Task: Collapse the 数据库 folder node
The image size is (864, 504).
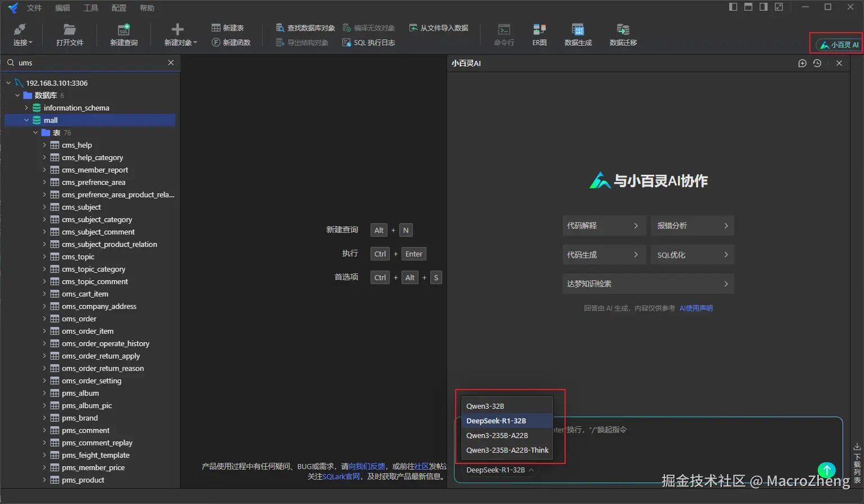Action: (x=17, y=95)
